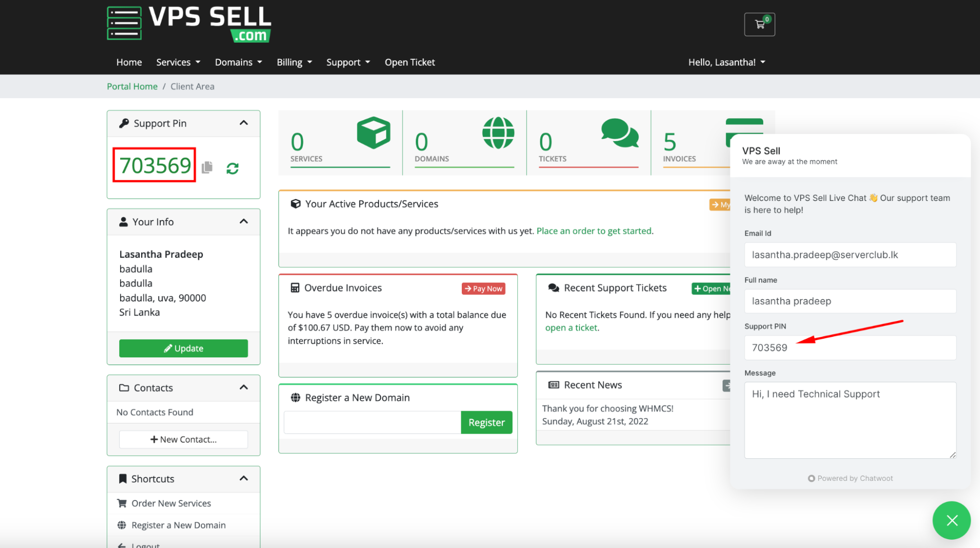Collapse the Your Info panel
Image resolution: width=980 pixels, height=548 pixels.
pyautogui.click(x=244, y=222)
